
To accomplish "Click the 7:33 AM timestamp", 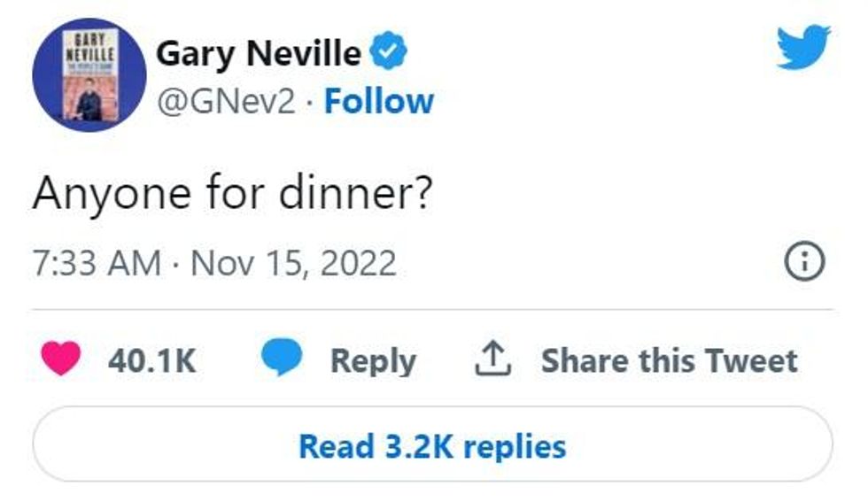I will 97,263.
